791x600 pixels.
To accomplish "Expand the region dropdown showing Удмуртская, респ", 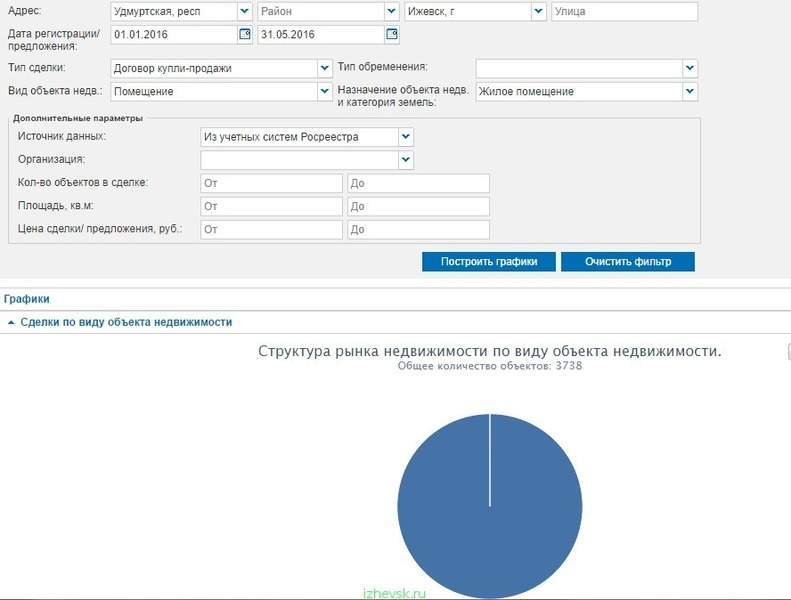I will pos(244,11).
